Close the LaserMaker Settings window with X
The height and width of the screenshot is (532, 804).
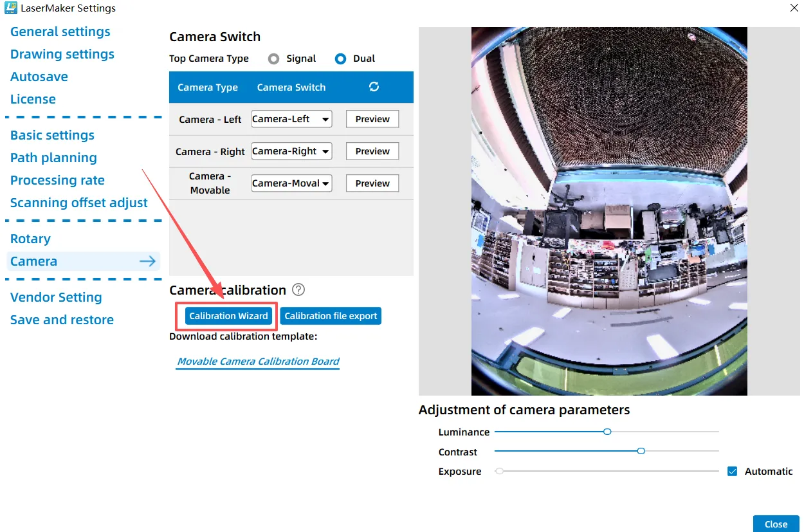(793, 8)
